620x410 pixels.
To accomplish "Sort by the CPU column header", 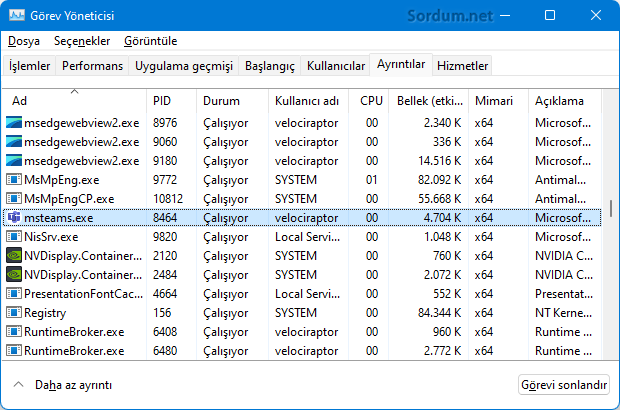I will click(x=369, y=101).
